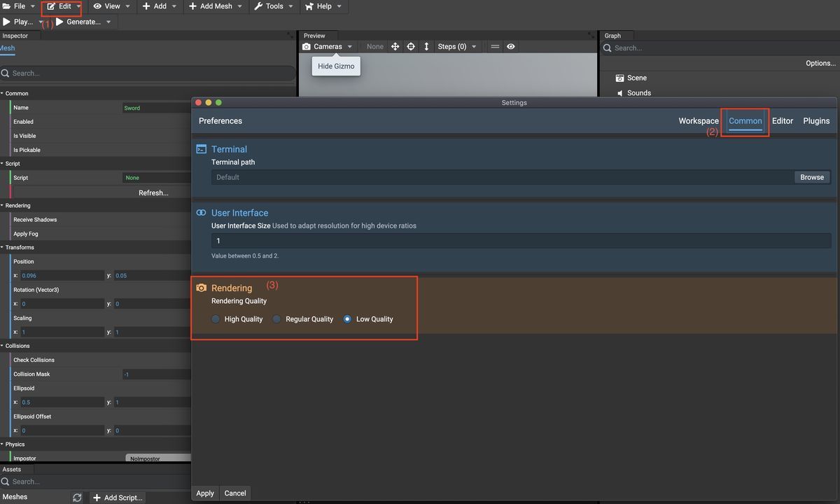840x504 pixels.
Task: Open the Tools menu
Action: [x=273, y=6]
